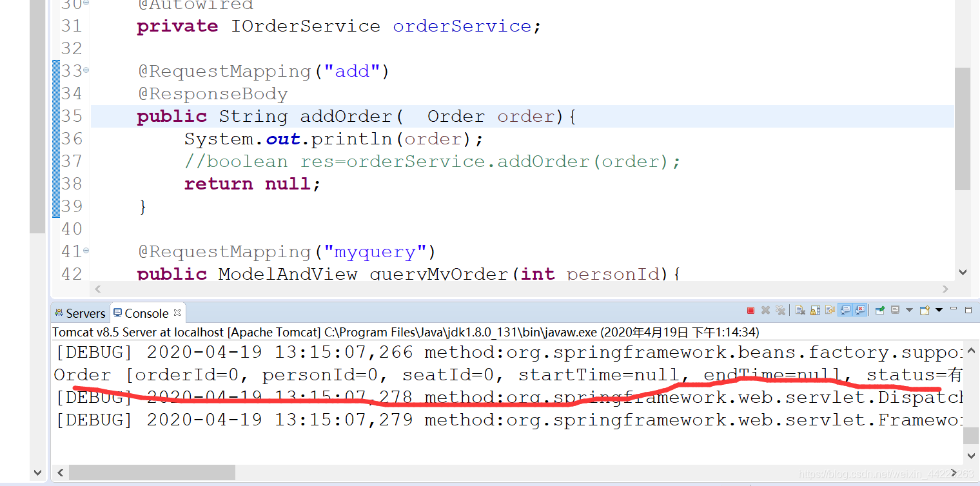
Task: Click the empty line 40 in the editor
Action: pos(522,229)
